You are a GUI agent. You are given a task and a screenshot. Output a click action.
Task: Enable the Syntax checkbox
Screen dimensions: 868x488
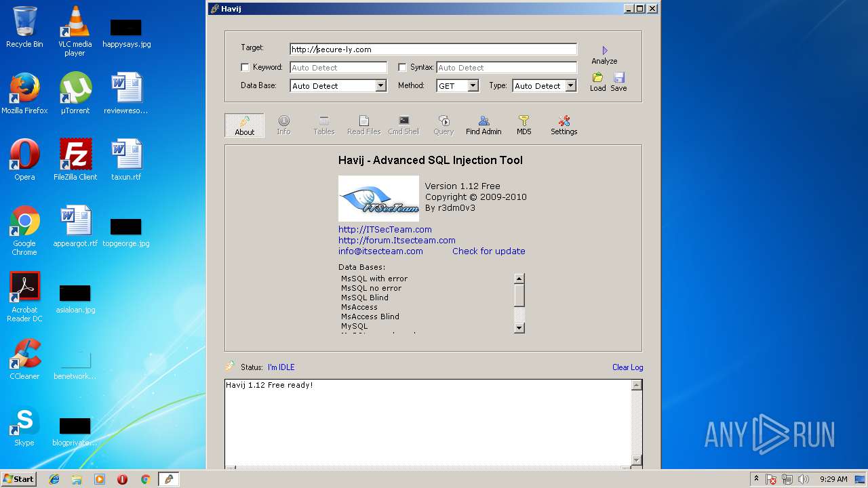coord(402,67)
